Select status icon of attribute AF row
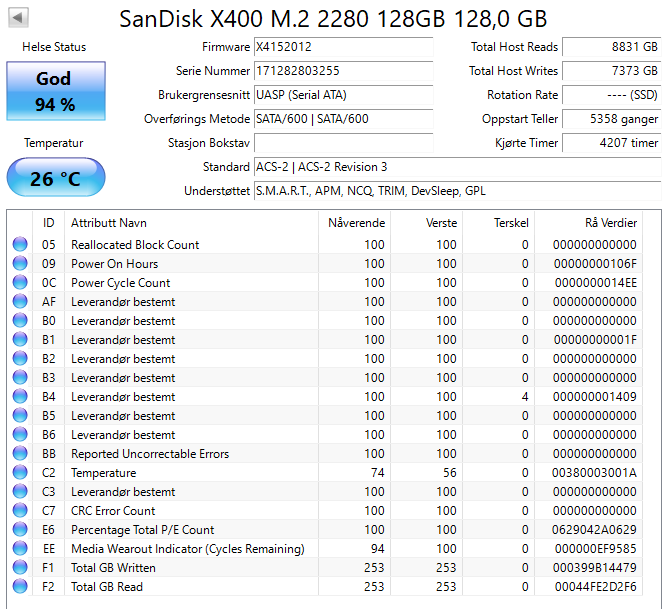 click(20, 302)
